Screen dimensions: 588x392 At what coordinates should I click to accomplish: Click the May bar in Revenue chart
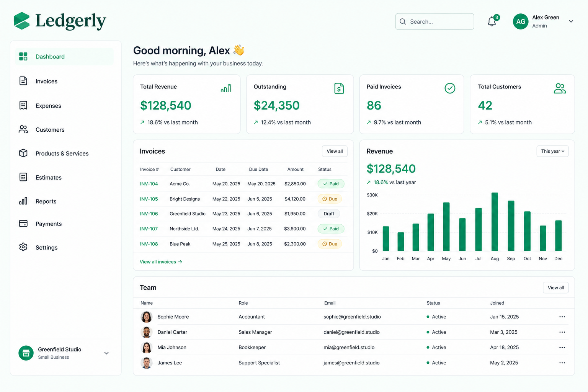click(446, 227)
